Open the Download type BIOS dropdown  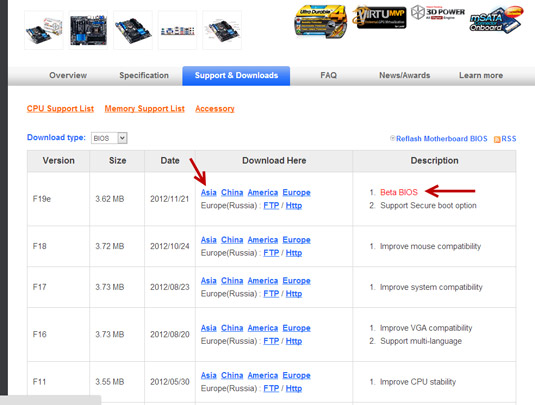pos(109,138)
